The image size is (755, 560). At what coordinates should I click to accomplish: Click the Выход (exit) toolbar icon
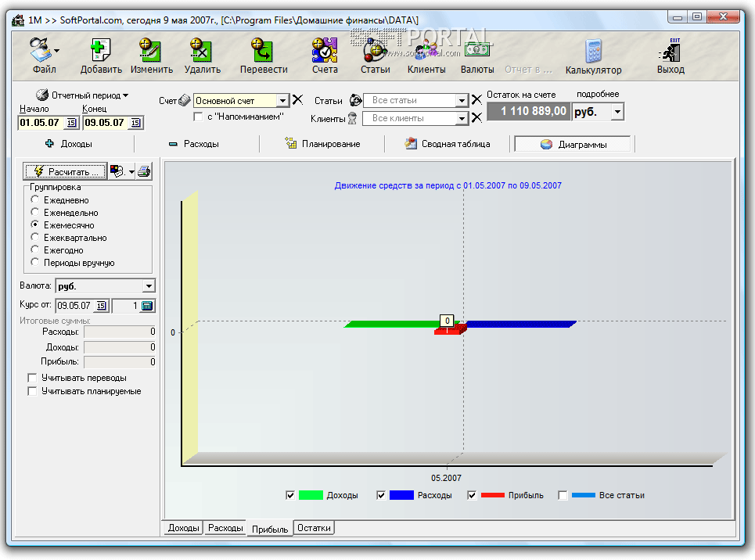[671, 50]
